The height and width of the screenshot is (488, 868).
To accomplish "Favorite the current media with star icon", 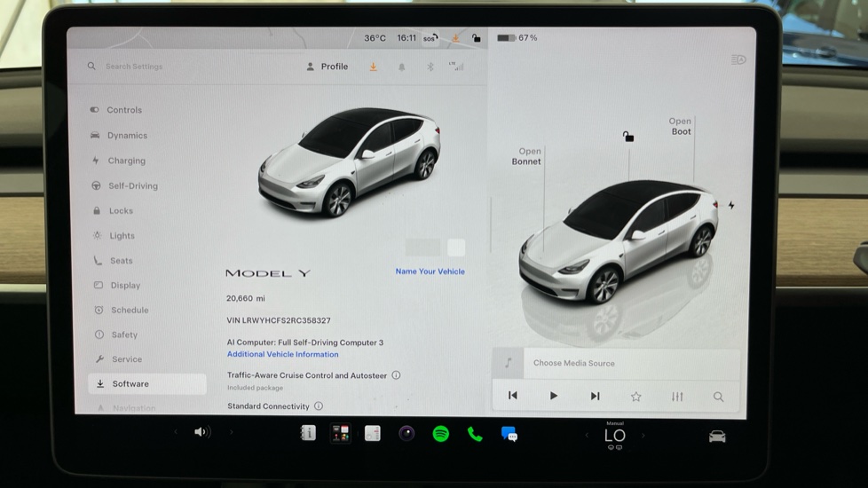I will click(636, 396).
